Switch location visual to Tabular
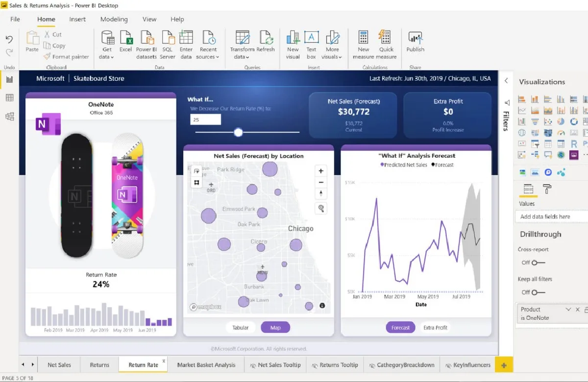 tap(241, 328)
